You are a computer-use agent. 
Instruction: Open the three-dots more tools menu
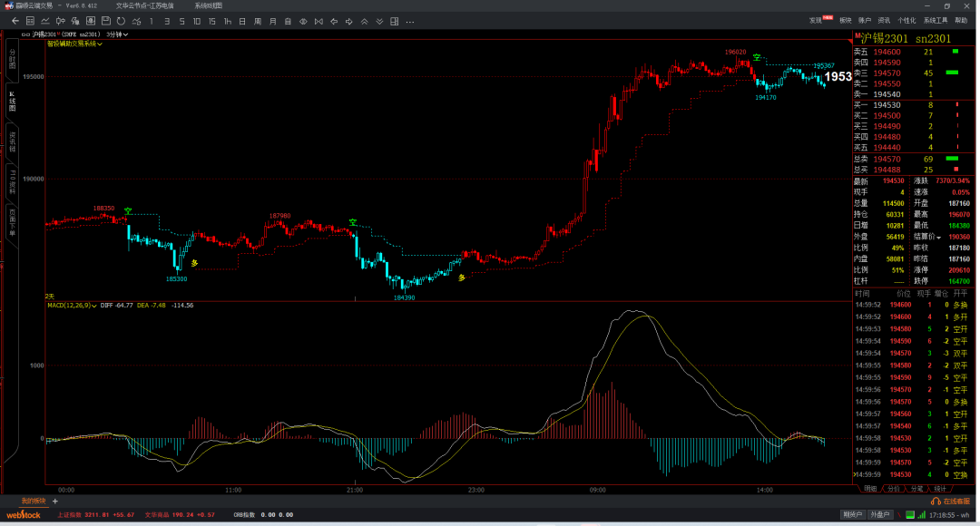click(410, 21)
